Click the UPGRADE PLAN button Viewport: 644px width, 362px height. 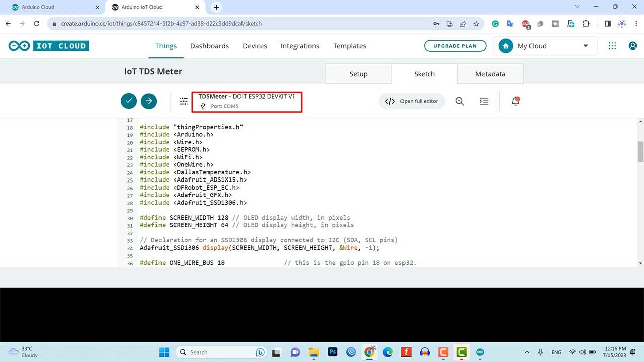click(455, 45)
